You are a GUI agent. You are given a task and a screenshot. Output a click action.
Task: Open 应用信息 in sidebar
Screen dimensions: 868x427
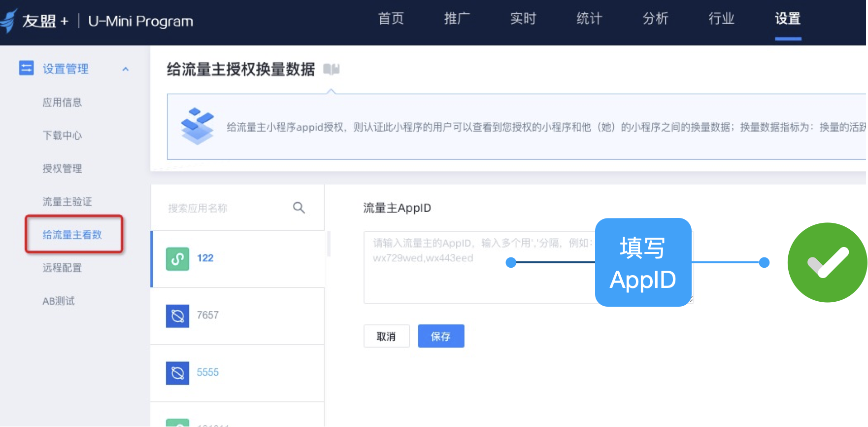tap(62, 102)
